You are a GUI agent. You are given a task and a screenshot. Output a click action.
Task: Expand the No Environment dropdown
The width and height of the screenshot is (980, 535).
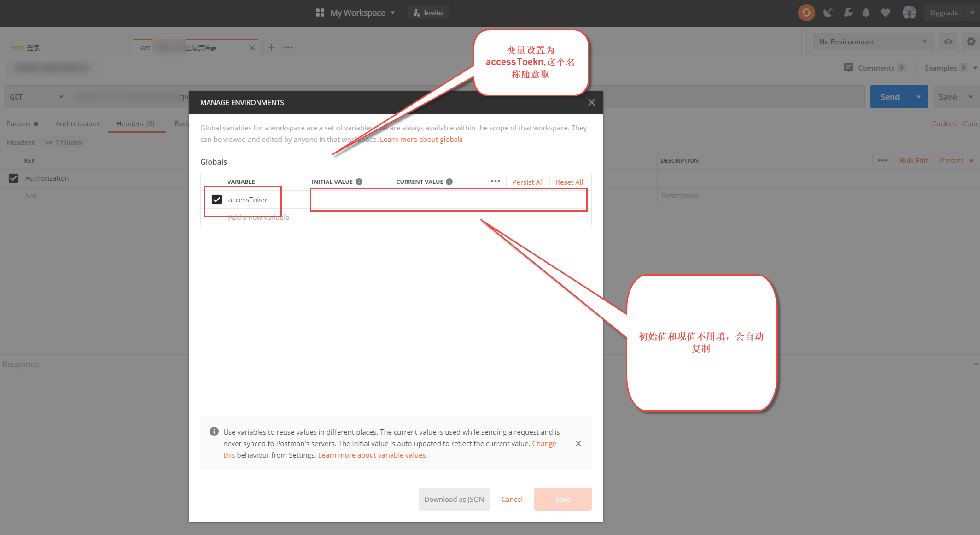(872, 41)
